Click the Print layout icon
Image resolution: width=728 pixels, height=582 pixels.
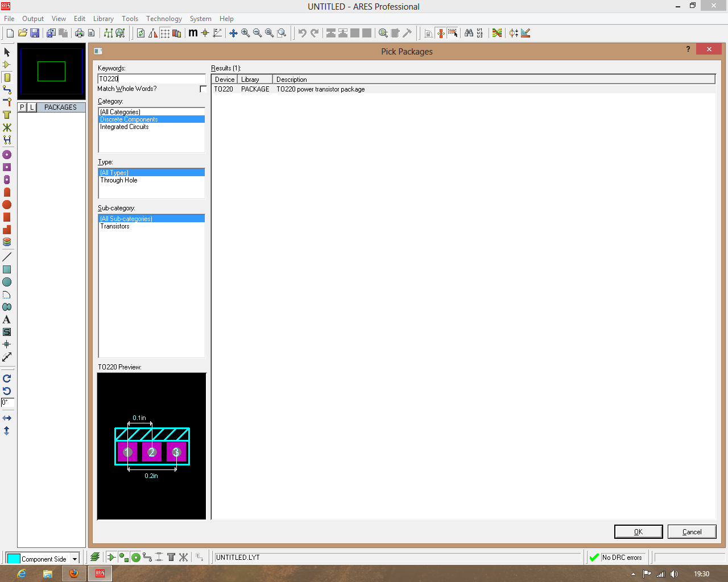point(79,33)
